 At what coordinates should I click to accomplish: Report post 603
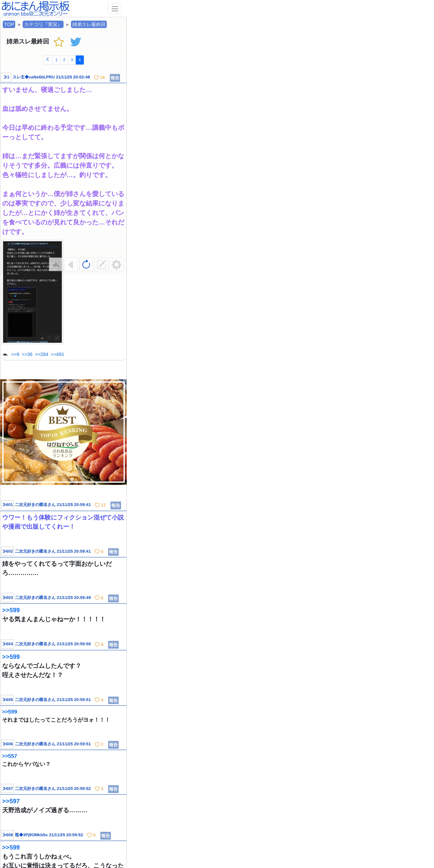[113, 598]
